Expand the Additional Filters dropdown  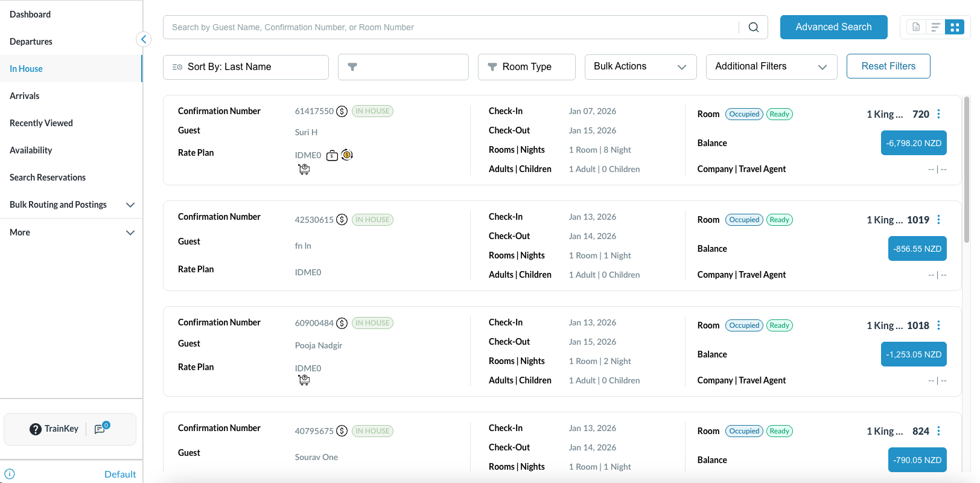tap(771, 66)
